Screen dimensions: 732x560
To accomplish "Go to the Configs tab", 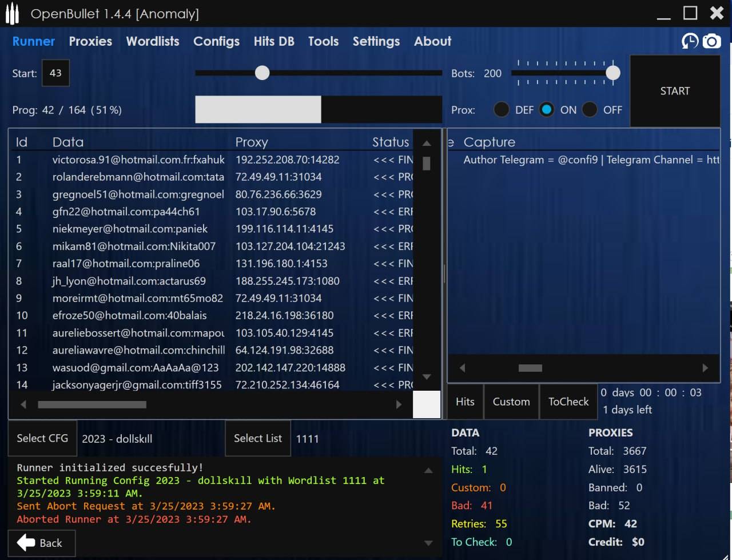I will pos(216,41).
